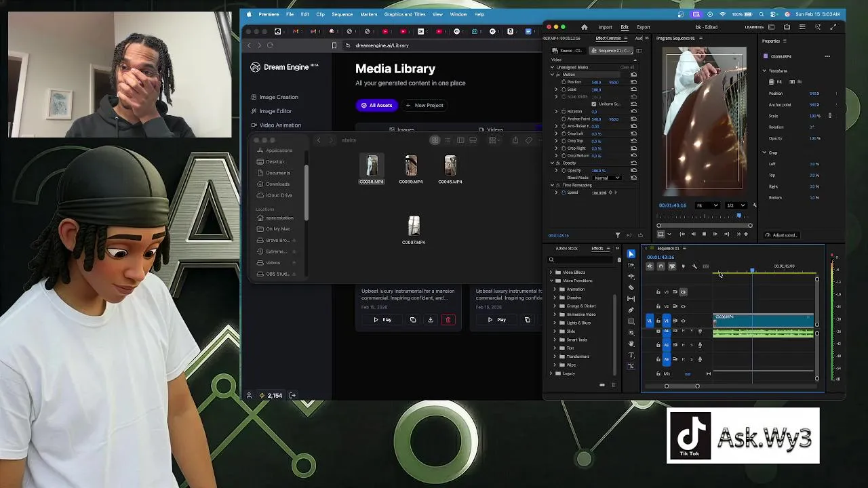Select the Type tool

pyautogui.click(x=631, y=355)
